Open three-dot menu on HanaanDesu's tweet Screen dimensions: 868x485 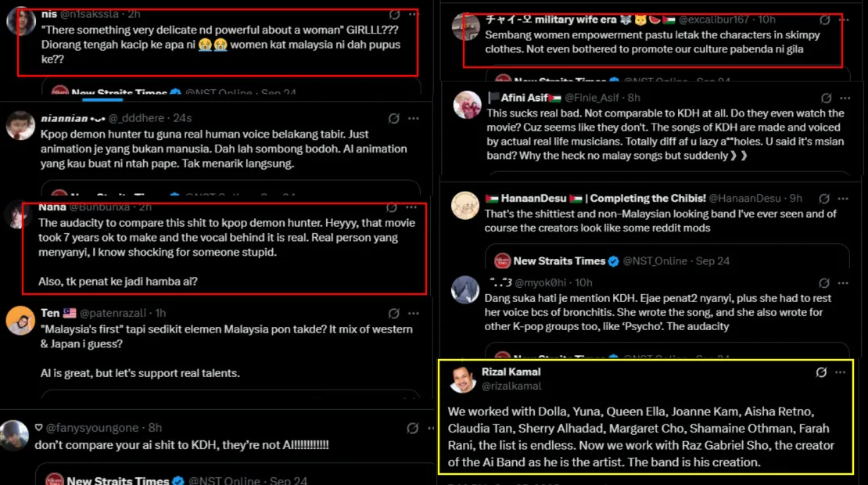pyautogui.click(x=845, y=198)
